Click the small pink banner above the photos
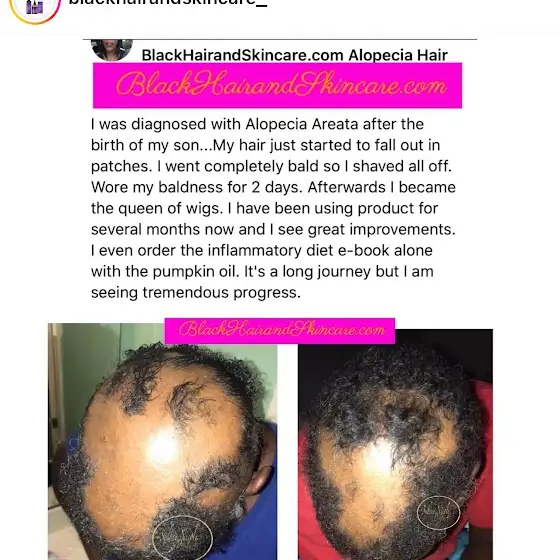The image size is (560, 560). point(280,331)
